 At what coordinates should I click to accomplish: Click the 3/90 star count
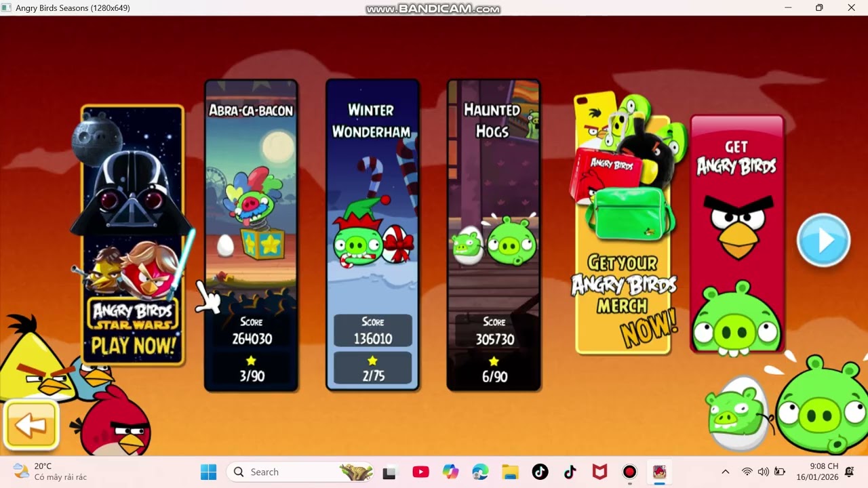[252, 376]
